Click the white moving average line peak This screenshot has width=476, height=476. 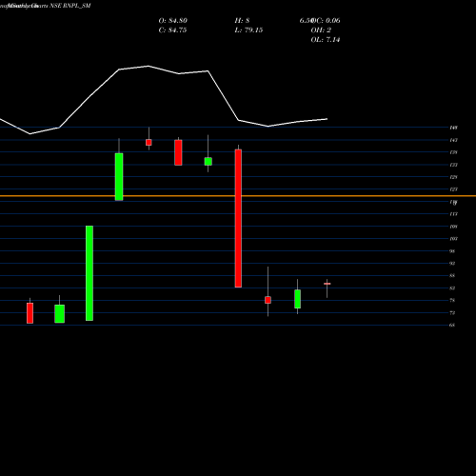[x=149, y=66]
